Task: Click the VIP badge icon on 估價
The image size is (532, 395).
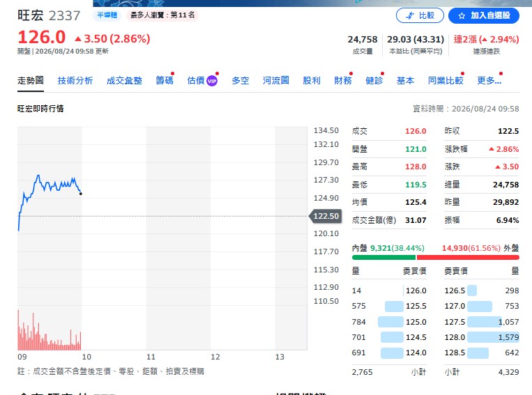Action: click(x=212, y=81)
